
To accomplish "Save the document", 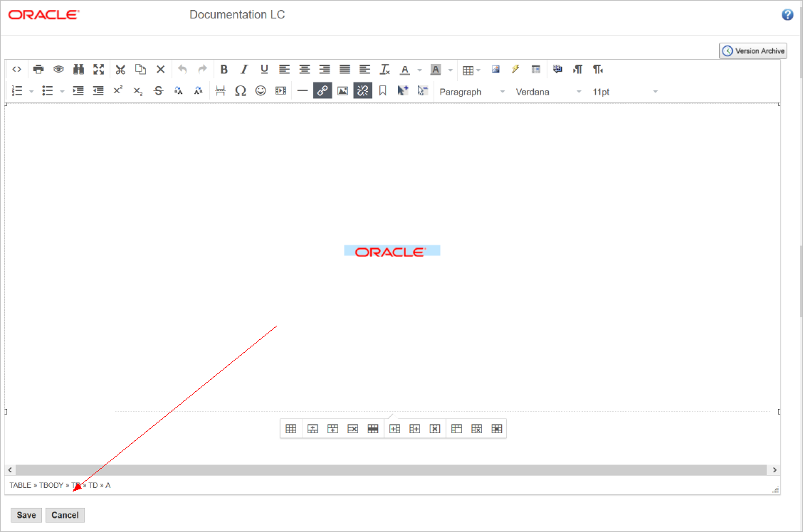I will (26, 515).
